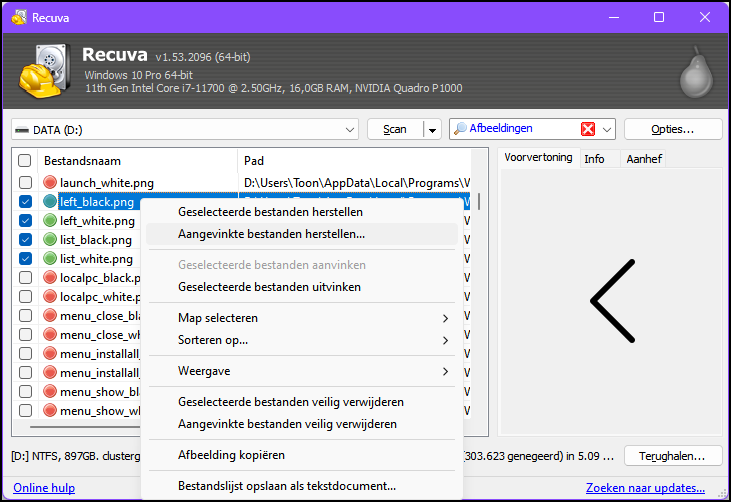Viewport: 731px width, 502px height.
Task: Click the red dot beside menu_show_bl file
Action: (x=50, y=392)
